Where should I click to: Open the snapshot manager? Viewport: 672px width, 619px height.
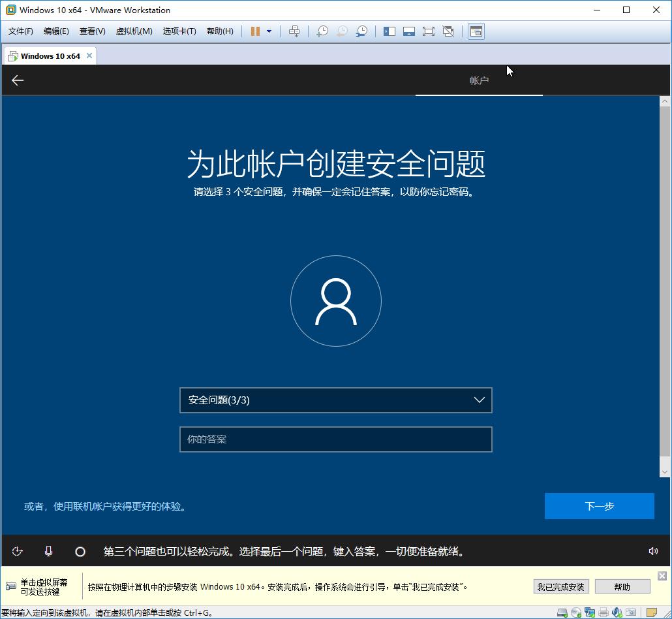coord(361,31)
